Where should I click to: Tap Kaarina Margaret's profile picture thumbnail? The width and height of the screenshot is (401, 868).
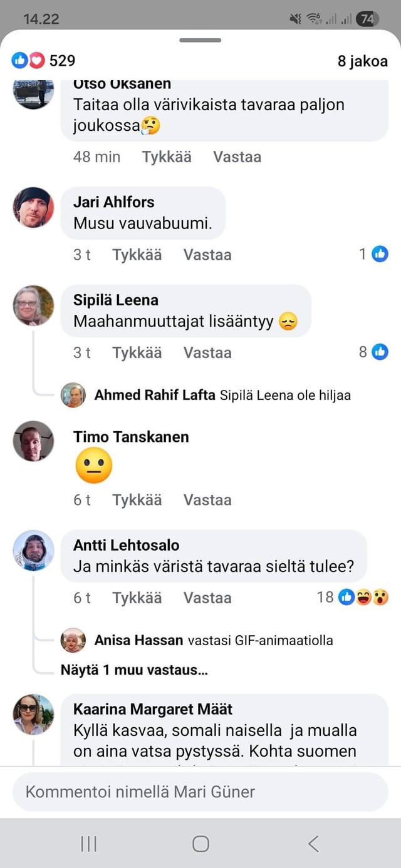(x=33, y=714)
